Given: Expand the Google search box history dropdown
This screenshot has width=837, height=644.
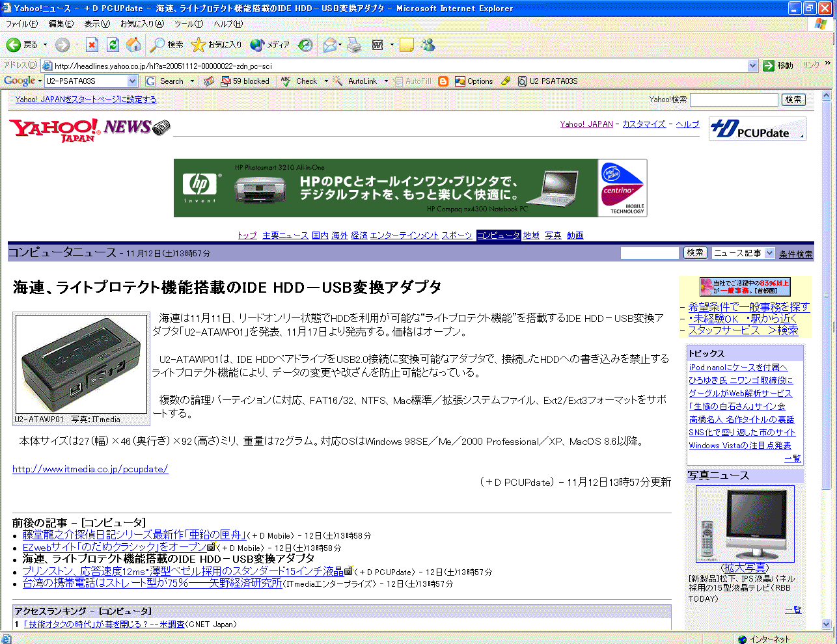Looking at the screenshot, I should (x=133, y=81).
